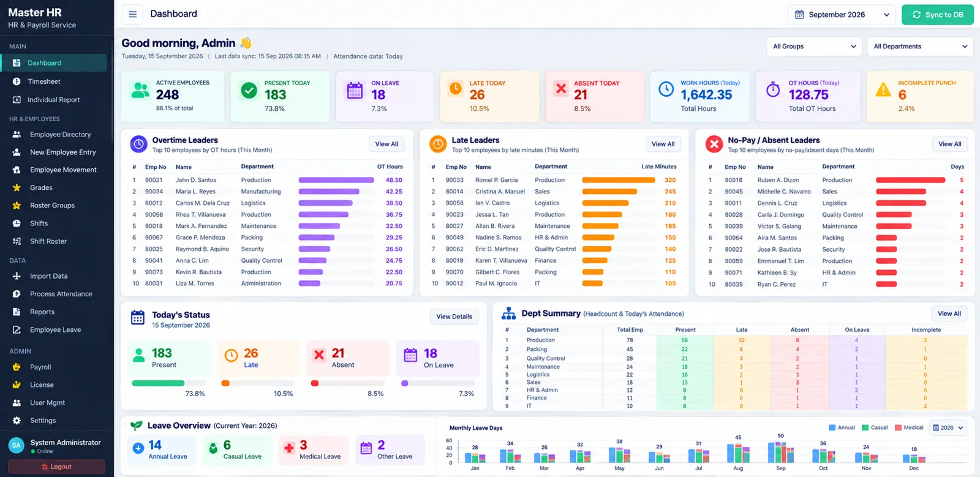Viewport: 980px width, 477px height.
Task: Click the Timesheet clock icon in sidebar
Action: coord(17,81)
